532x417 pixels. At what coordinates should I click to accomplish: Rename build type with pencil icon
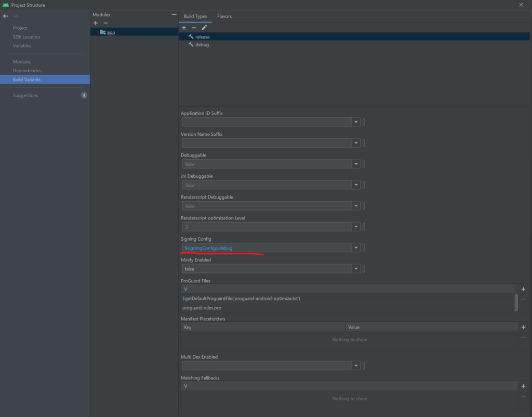click(204, 28)
